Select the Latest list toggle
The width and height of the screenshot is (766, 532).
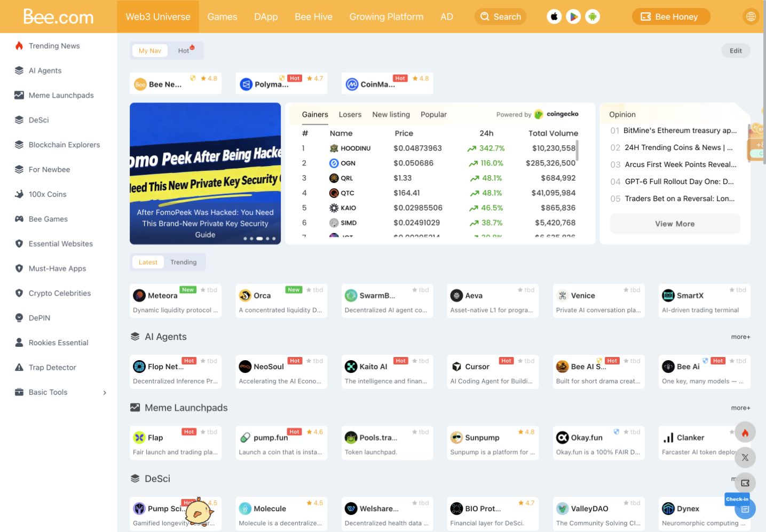(x=148, y=262)
